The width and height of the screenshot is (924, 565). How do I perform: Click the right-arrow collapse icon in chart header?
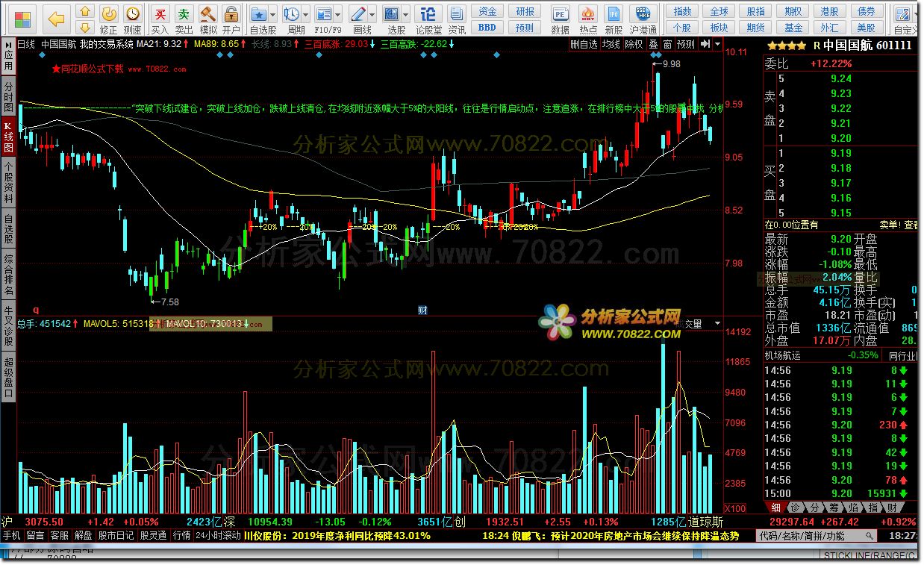point(704,44)
